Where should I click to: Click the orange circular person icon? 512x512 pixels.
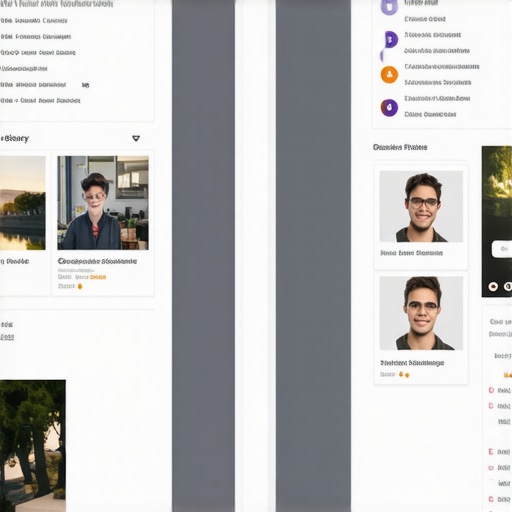coord(389,75)
